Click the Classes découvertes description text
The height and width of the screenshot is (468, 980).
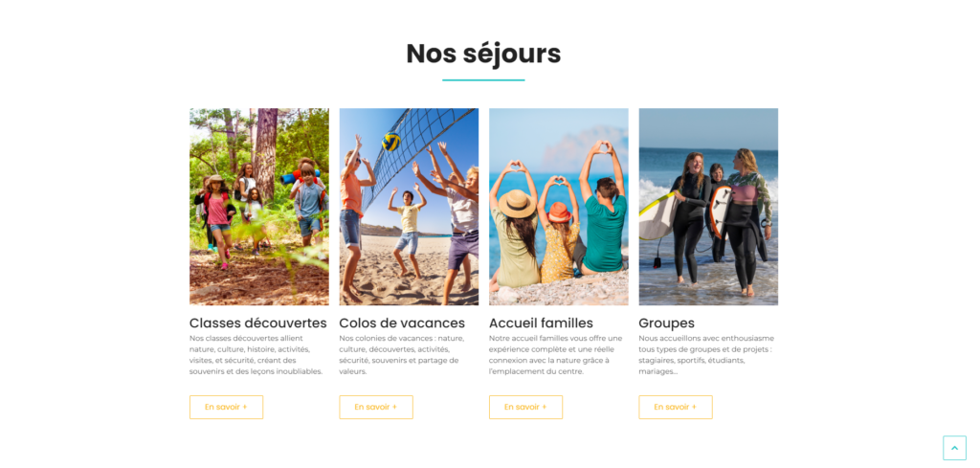pyautogui.click(x=256, y=355)
